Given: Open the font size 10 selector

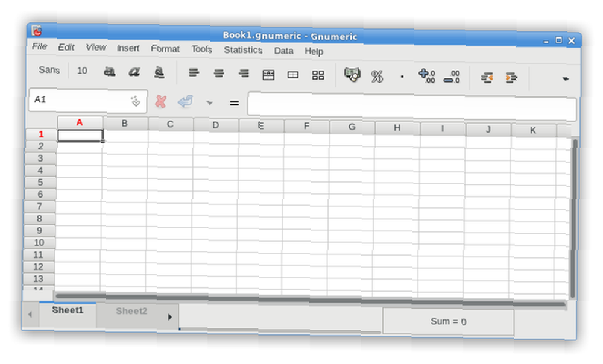Looking at the screenshot, I should (x=82, y=71).
